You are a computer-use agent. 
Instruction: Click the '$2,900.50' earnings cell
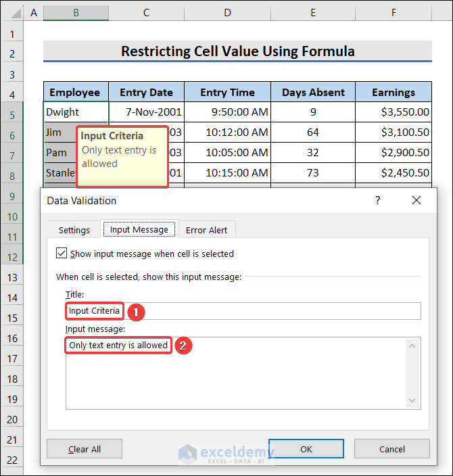tap(394, 152)
